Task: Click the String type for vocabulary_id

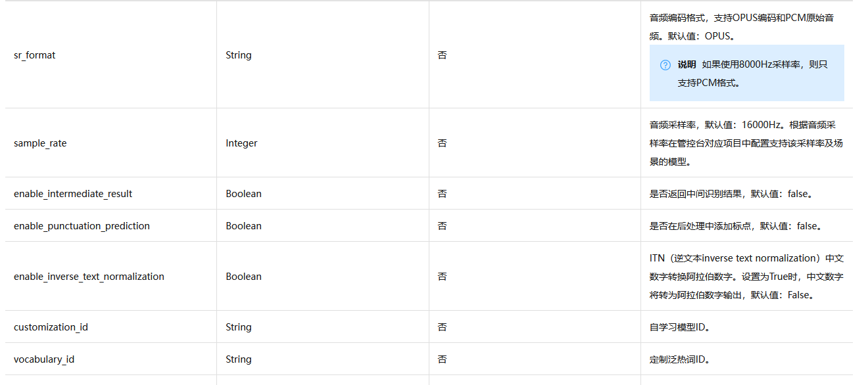Action: (239, 359)
